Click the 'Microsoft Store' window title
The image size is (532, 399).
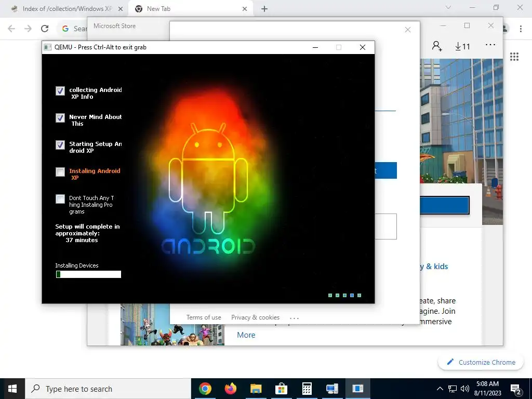114,26
